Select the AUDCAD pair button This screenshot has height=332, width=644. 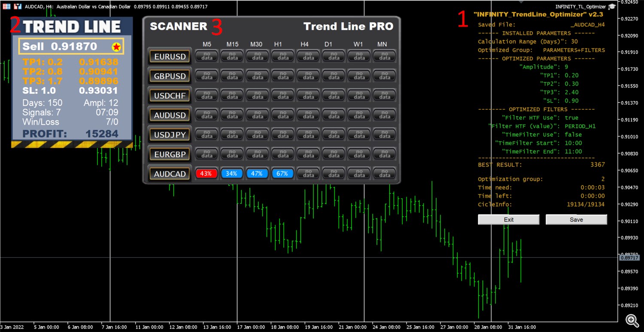(x=170, y=174)
